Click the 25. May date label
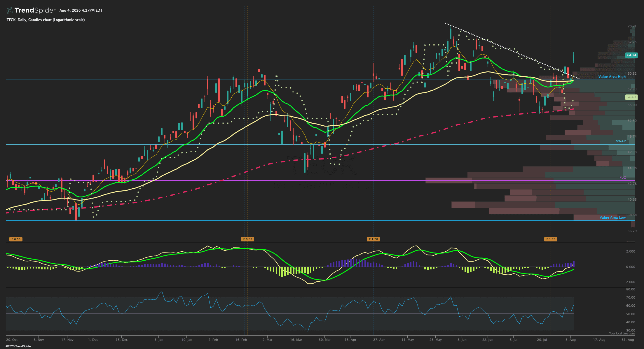The width and height of the screenshot is (644, 349). point(436,340)
